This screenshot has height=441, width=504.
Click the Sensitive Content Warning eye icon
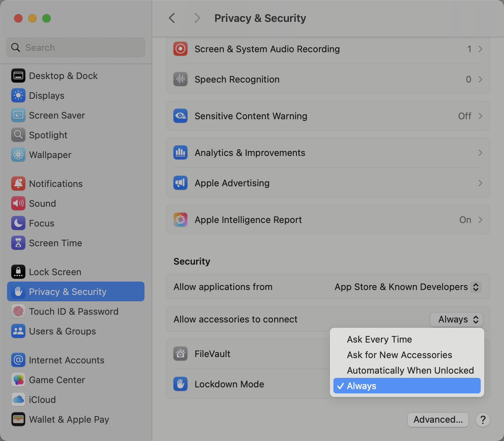click(x=180, y=116)
